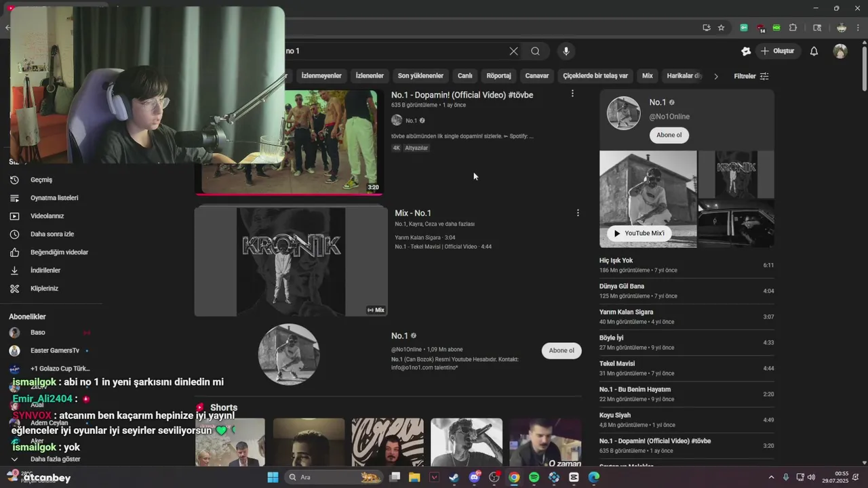
Task: Click Abone ol beside No.1 channel result
Action: click(561, 350)
